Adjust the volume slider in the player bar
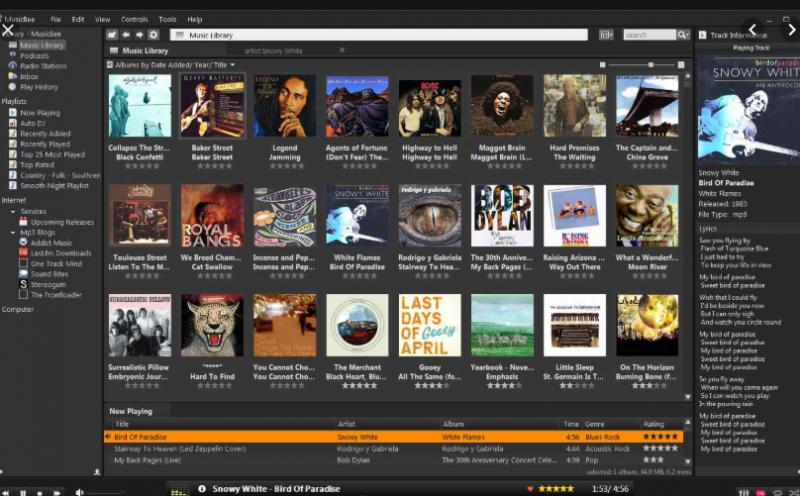Image resolution: width=800 pixels, height=496 pixels. pyautogui.click(x=105, y=492)
